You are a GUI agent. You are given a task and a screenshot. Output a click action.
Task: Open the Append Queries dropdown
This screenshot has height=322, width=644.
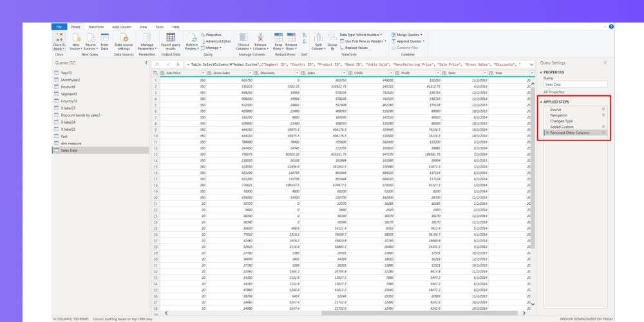[x=408, y=41]
